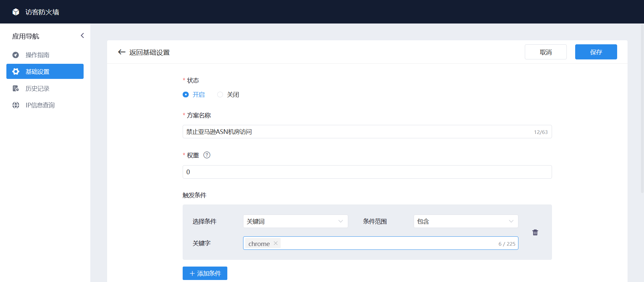
Task: Click the 添加条件 button
Action: [205, 273]
